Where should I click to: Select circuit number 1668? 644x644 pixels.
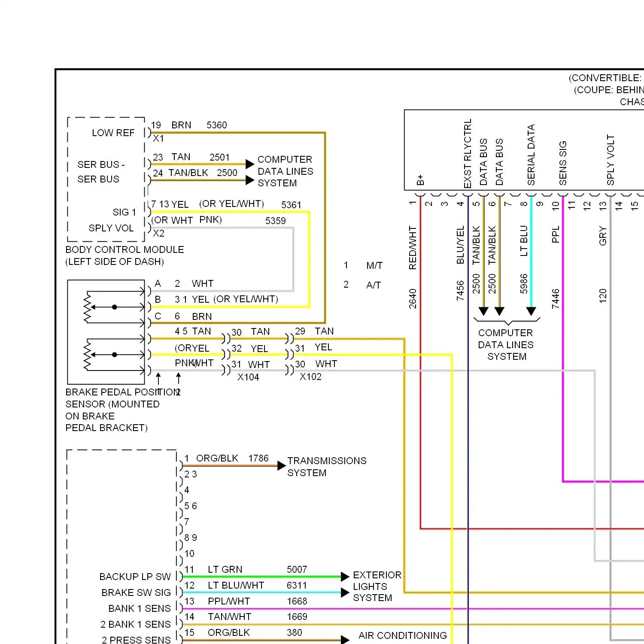click(298, 601)
